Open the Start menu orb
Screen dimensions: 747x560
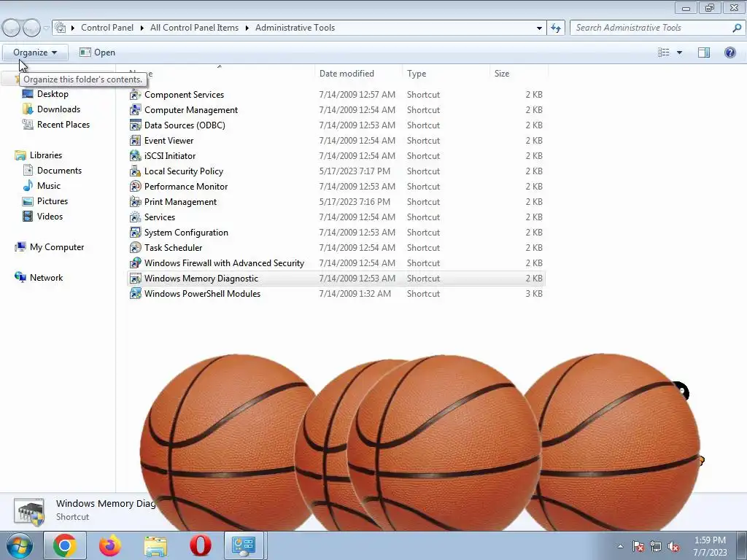[x=20, y=546]
